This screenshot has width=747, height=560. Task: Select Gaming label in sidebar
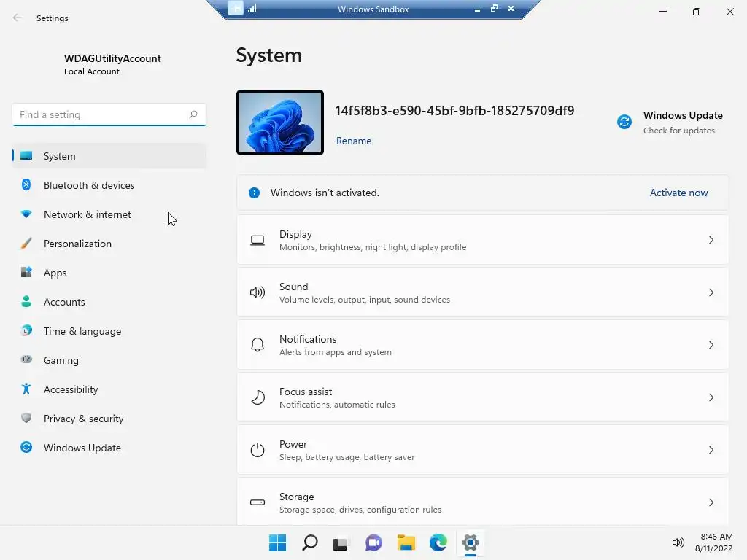pos(61,360)
